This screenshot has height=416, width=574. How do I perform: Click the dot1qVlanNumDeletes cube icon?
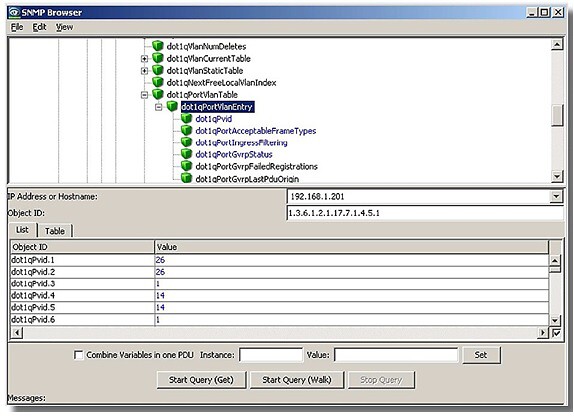157,46
